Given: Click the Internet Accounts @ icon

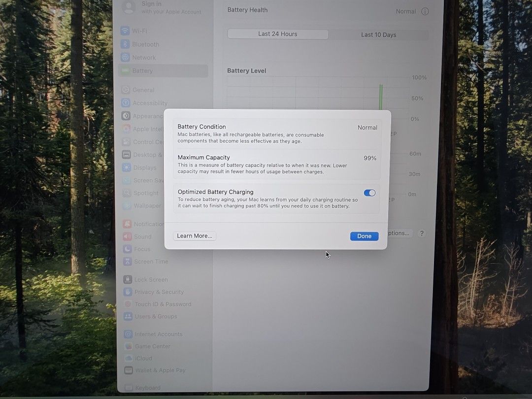Looking at the screenshot, I should coord(128,334).
